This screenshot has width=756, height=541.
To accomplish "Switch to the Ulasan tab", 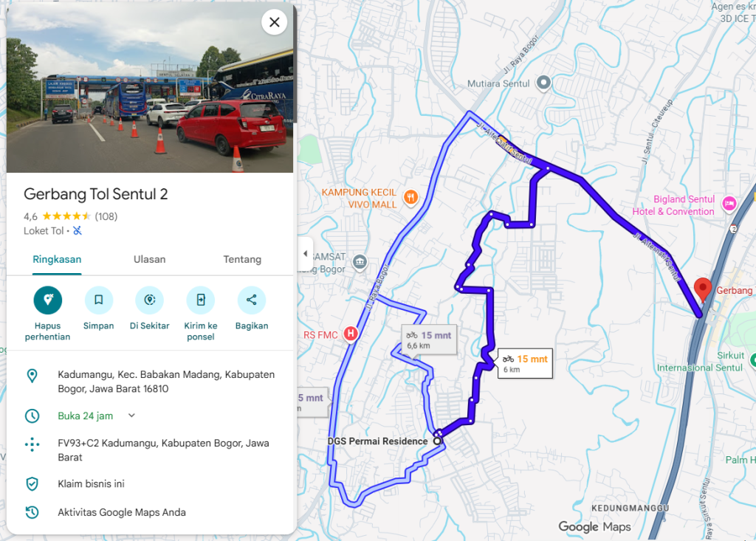I will tap(149, 259).
